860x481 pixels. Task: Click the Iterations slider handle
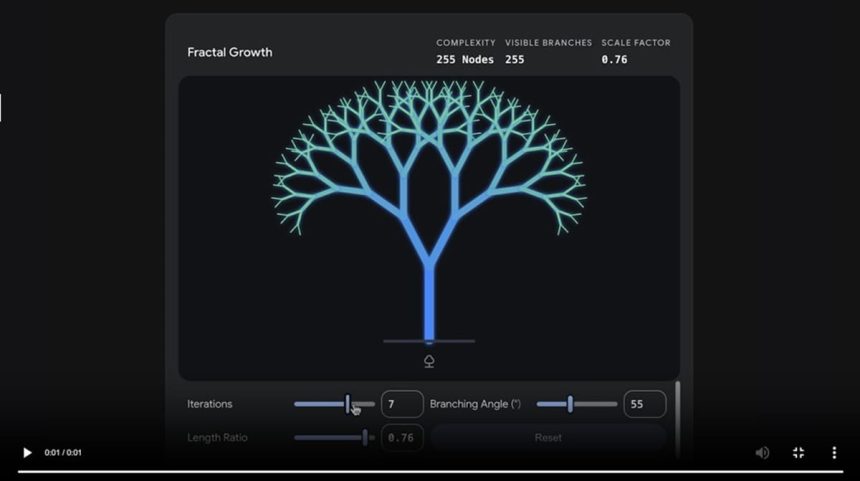tap(348, 404)
